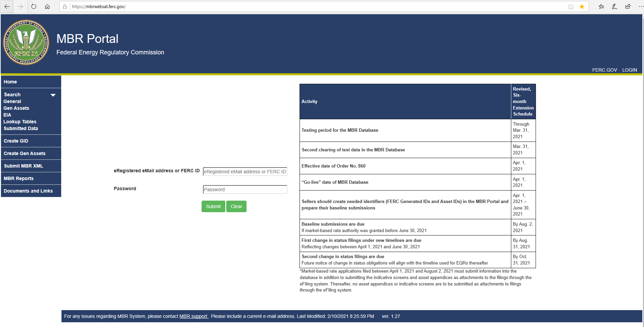Image resolution: width=644 pixels, height=327 pixels.
Task: Toggle the favorites star icon
Action: coord(582,6)
